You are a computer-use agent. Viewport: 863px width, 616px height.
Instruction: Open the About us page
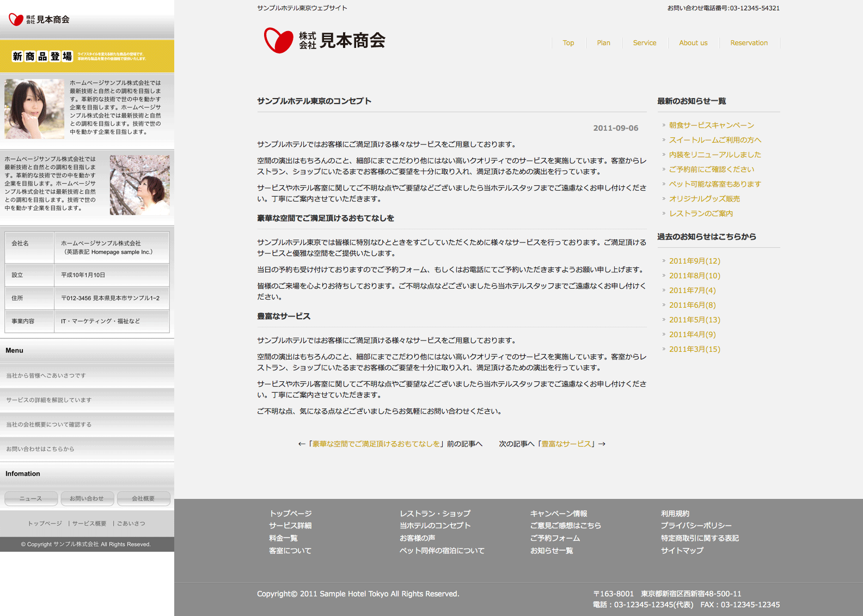693,43
